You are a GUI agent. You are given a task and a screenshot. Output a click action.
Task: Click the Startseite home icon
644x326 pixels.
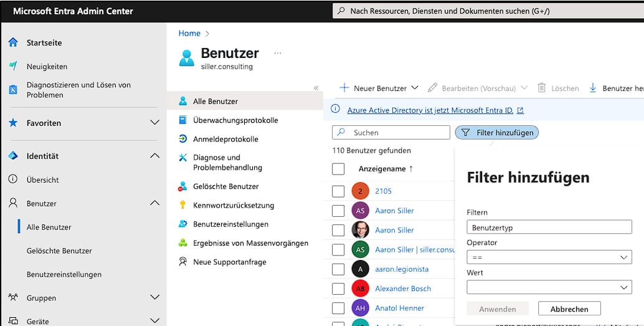[13, 42]
